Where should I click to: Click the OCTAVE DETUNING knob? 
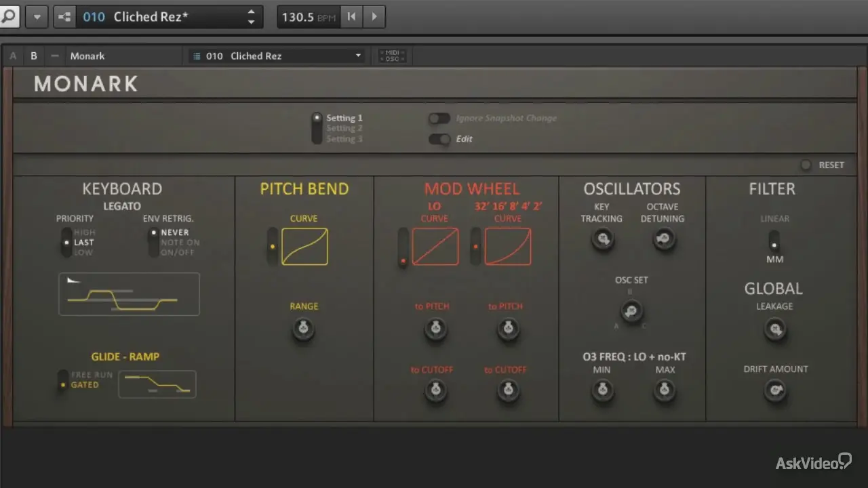point(664,239)
